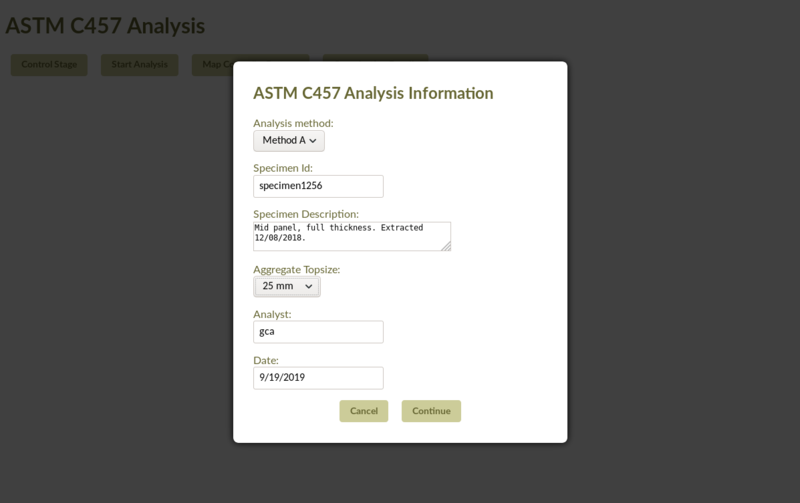
Task: Click the Start Analysis button behind the dialog
Action: tap(139, 65)
